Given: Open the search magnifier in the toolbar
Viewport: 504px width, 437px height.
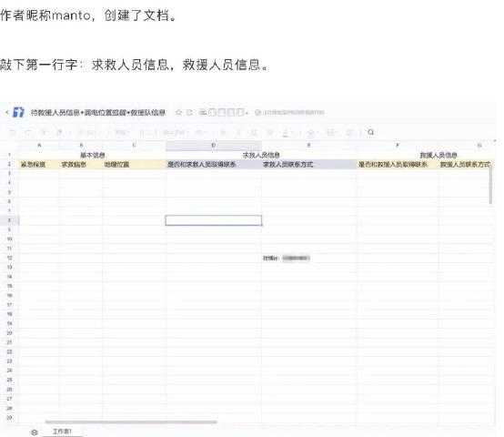Looking at the screenshot, I should [x=370, y=132].
